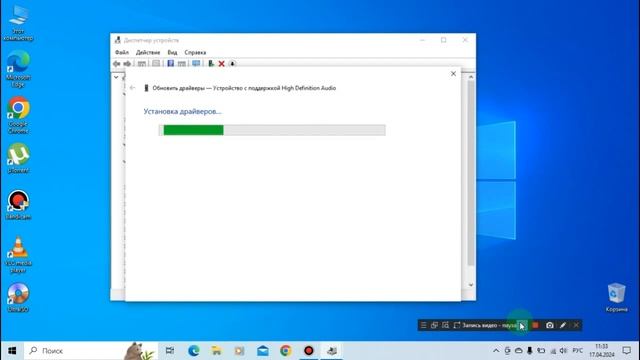Image resolution: width=640 pixels, height=360 pixels.
Task: Open the clock and date flyout
Action: point(602,351)
